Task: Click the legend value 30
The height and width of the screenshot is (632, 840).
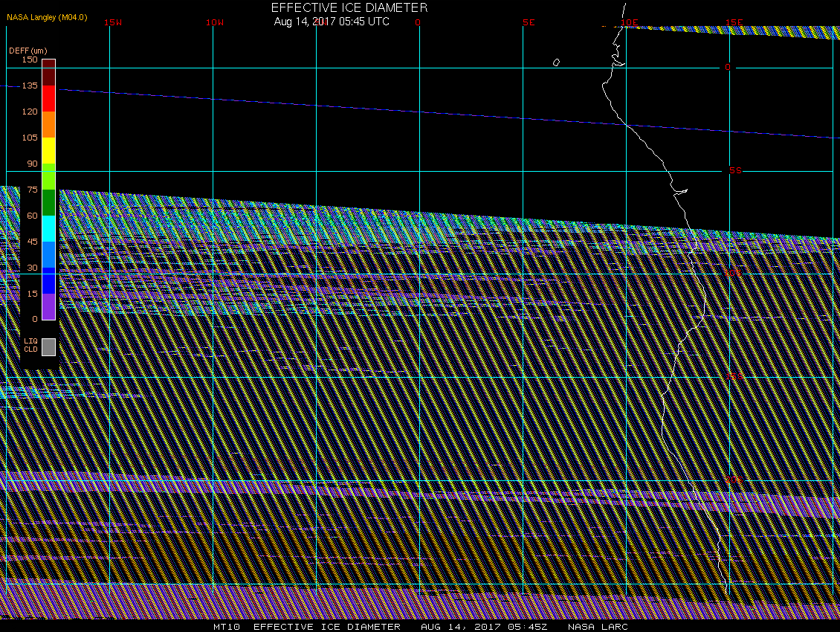Action: click(x=32, y=268)
